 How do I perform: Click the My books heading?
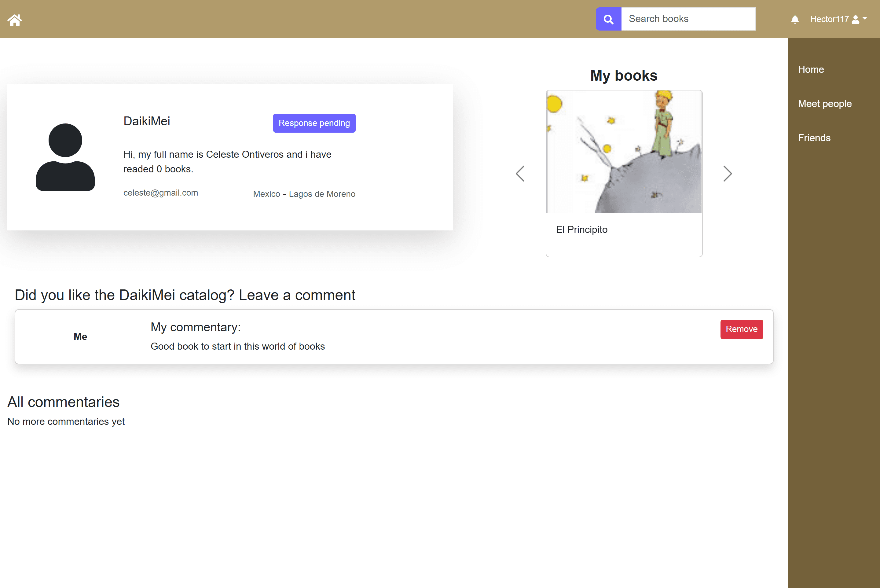point(624,75)
